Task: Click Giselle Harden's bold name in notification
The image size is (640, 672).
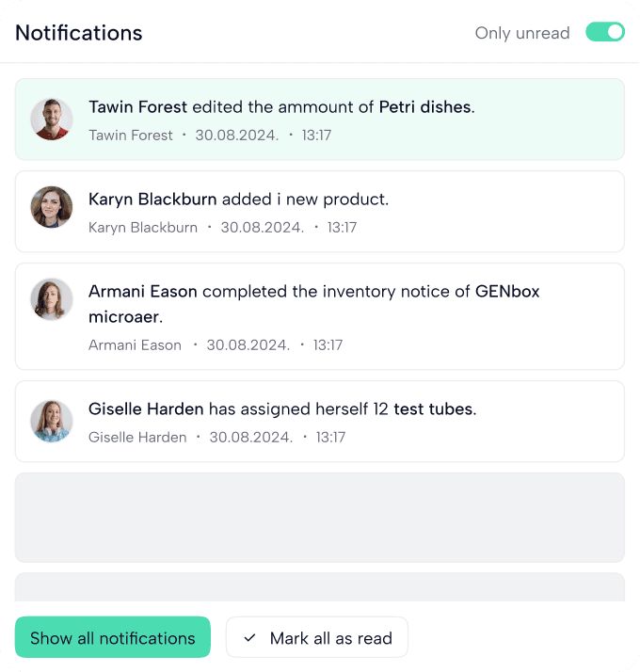Action: (x=146, y=409)
